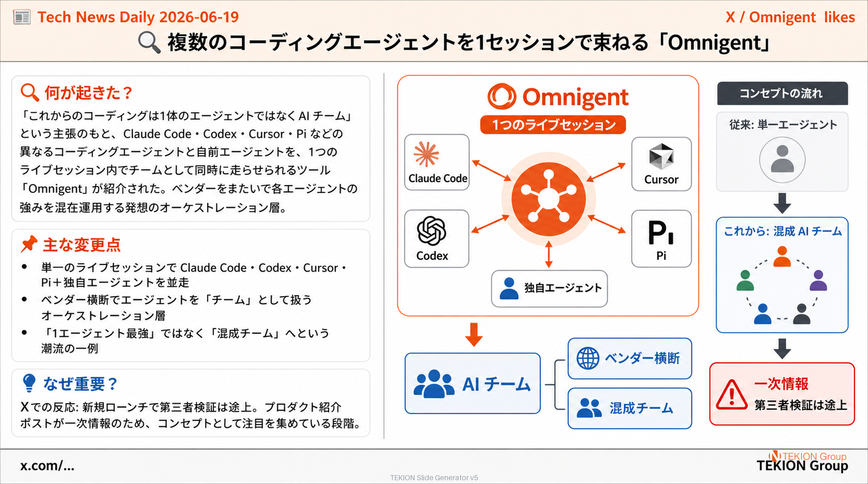Click the lightbulb icon beside なぜ重要？
This screenshot has width=868, height=484.
point(29,383)
